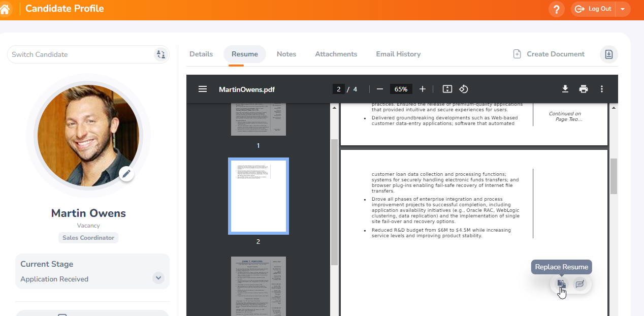Expand the Current Stage dropdown
The height and width of the screenshot is (316, 644).
click(158, 278)
